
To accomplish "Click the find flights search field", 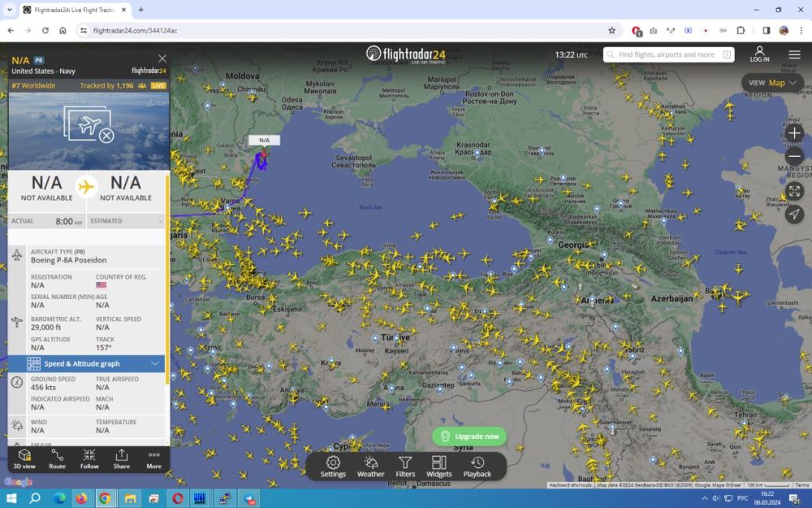I will pyautogui.click(x=667, y=54).
